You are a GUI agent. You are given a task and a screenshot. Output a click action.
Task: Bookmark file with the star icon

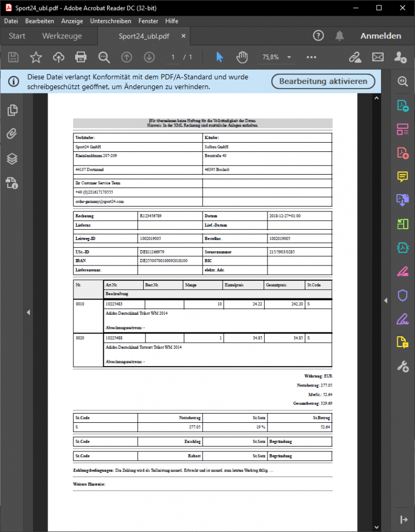click(36, 57)
